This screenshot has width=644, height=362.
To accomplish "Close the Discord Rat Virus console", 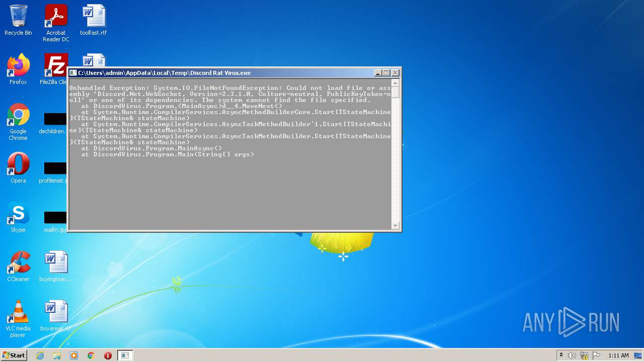I will pos(395,73).
